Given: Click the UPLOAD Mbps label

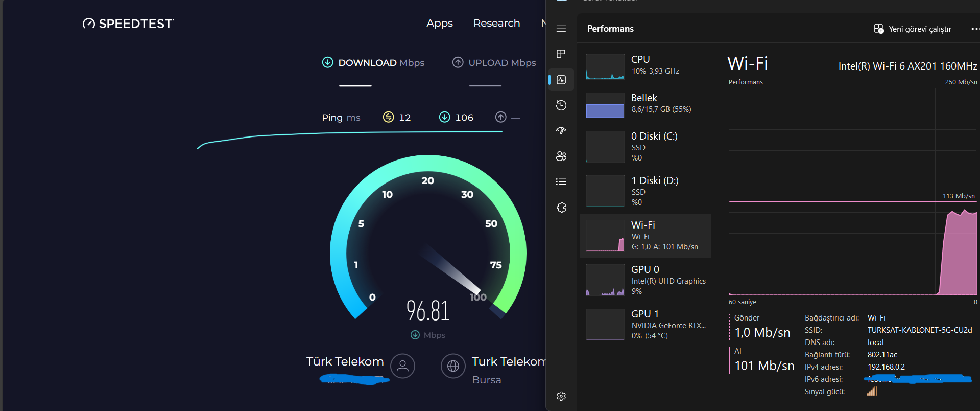Looking at the screenshot, I should click(x=502, y=63).
